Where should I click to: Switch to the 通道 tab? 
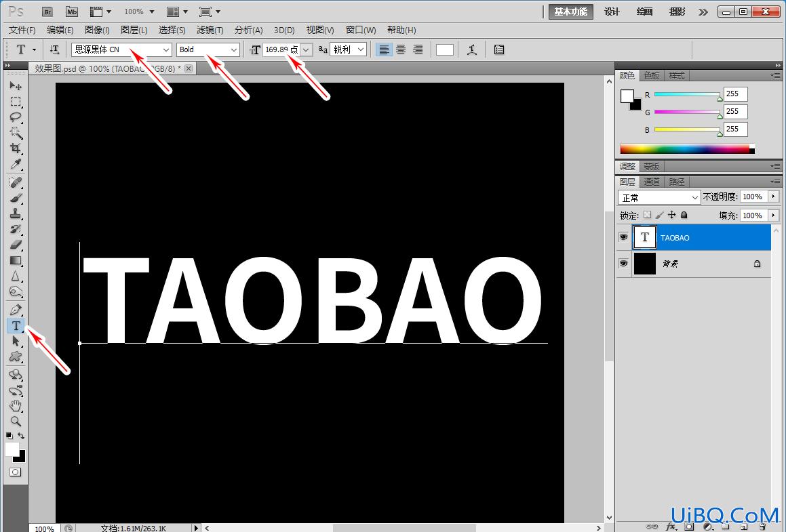[652, 182]
